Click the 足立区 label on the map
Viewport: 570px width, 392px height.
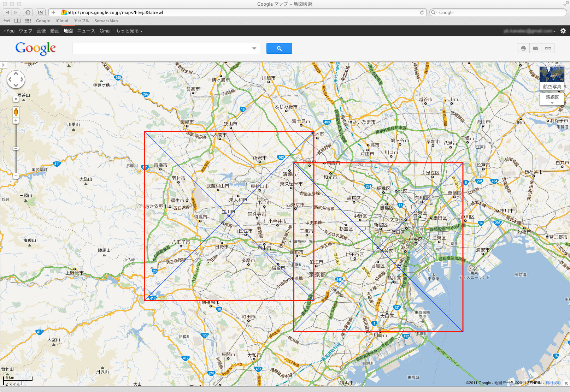(x=433, y=173)
